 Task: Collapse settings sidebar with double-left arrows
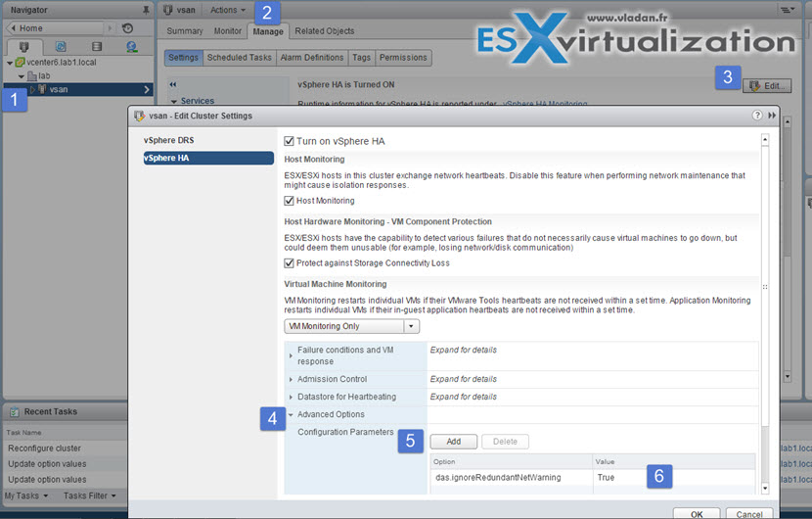pos(173,84)
